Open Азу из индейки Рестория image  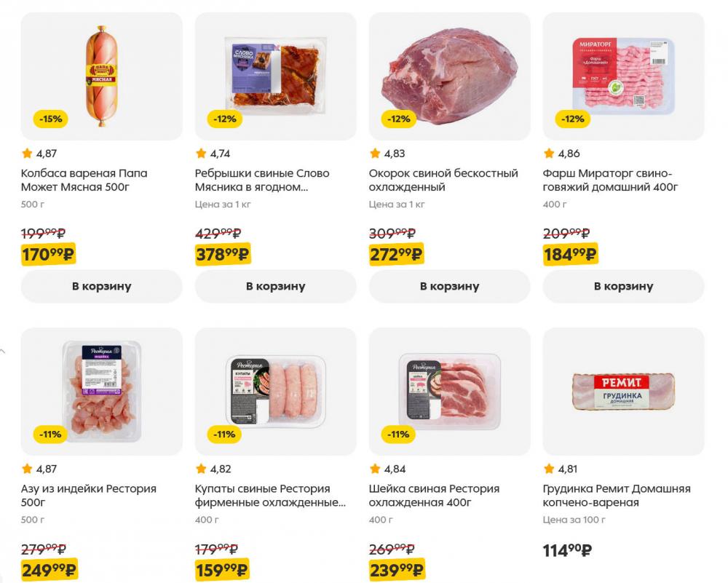[101, 391]
